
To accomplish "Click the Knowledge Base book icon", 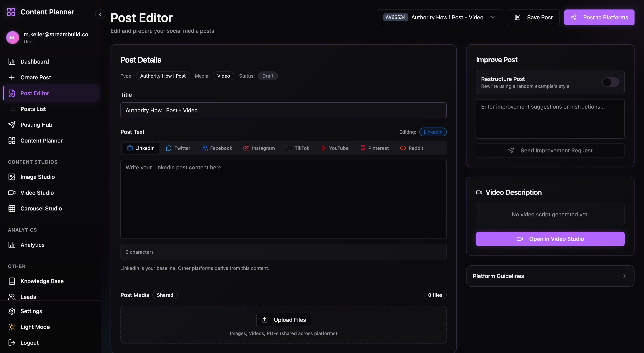I will tap(12, 281).
